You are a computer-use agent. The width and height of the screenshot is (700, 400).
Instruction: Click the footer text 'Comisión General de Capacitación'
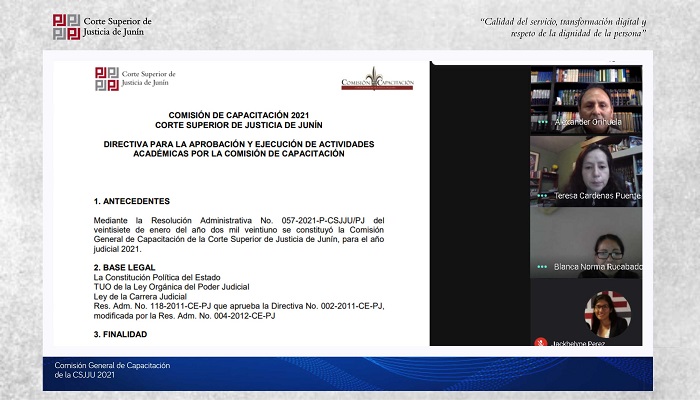coord(112,365)
